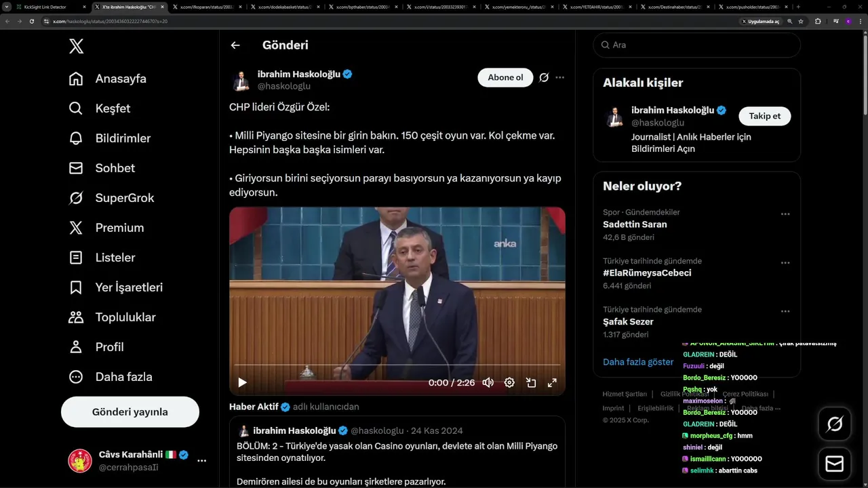Switch to x.com/bpthaber status tab
The image size is (868, 488).
pyautogui.click(x=361, y=7)
